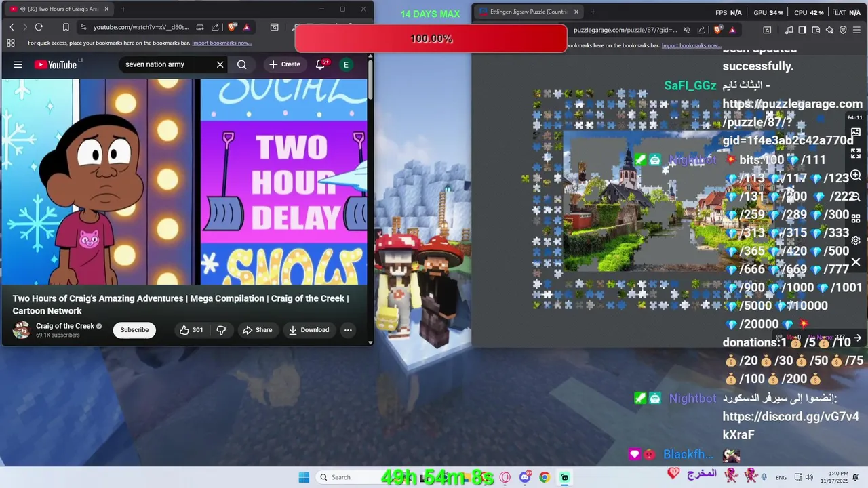Bookmark the YouTube page
This screenshot has width=868, height=488.
click(x=66, y=27)
